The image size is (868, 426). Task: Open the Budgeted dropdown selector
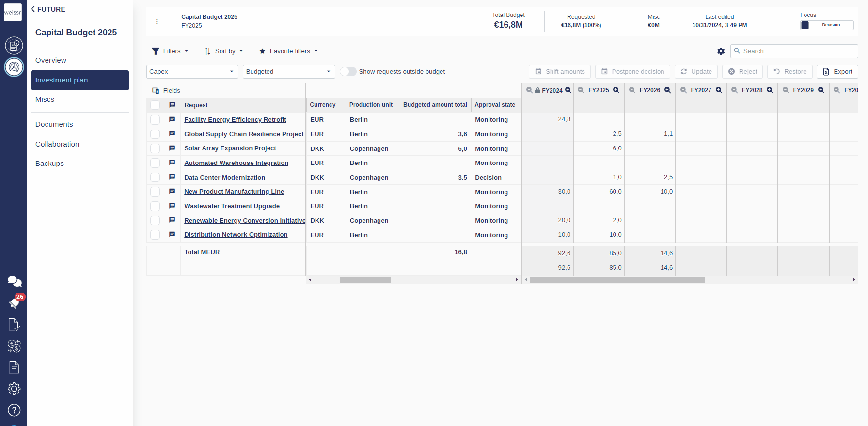point(288,72)
